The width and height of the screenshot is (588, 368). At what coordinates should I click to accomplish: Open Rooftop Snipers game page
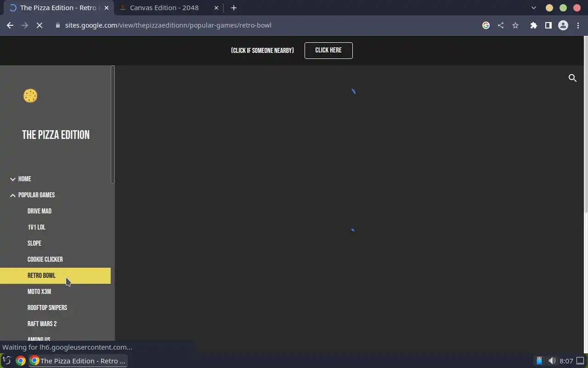tap(47, 308)
